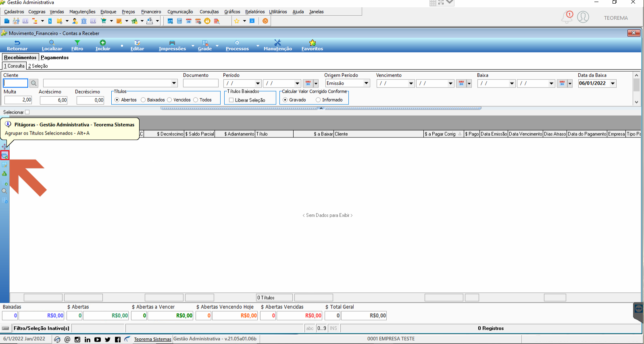Click the LinkedIn icon in status bar
This screenshot has width=644, height=344.
[x=88, y=340]
